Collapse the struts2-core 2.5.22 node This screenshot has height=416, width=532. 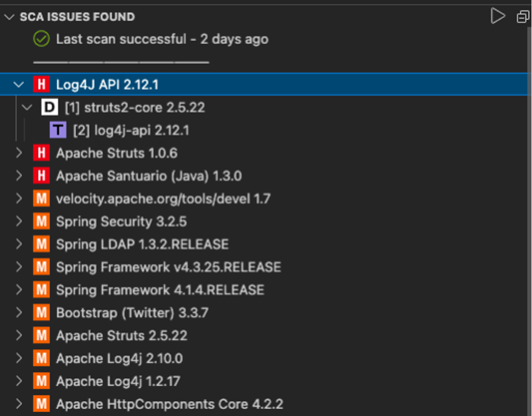click(27, 107)
